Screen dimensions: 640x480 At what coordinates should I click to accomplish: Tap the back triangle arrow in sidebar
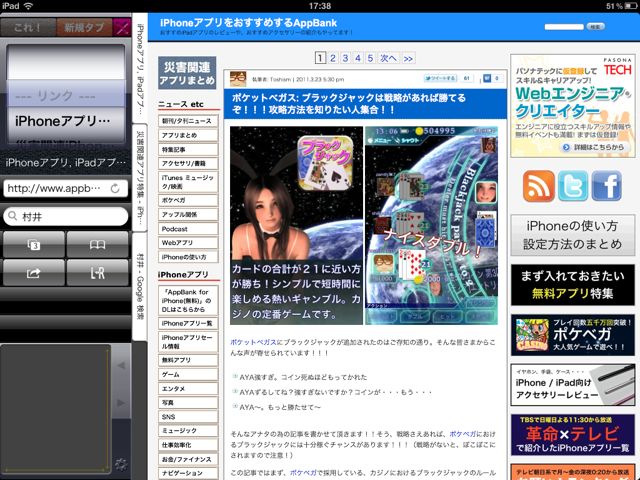[x=121, y=365]
